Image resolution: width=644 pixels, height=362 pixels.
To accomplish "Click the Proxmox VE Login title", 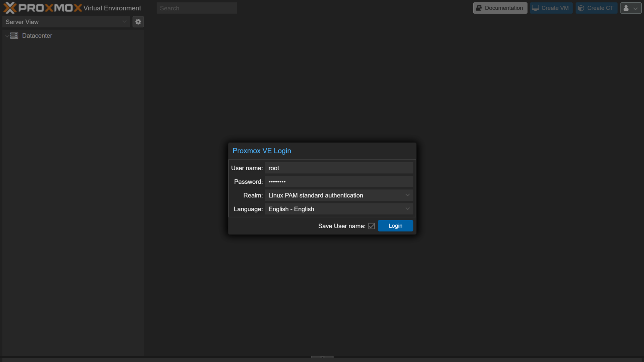I will tap(262, 151).
